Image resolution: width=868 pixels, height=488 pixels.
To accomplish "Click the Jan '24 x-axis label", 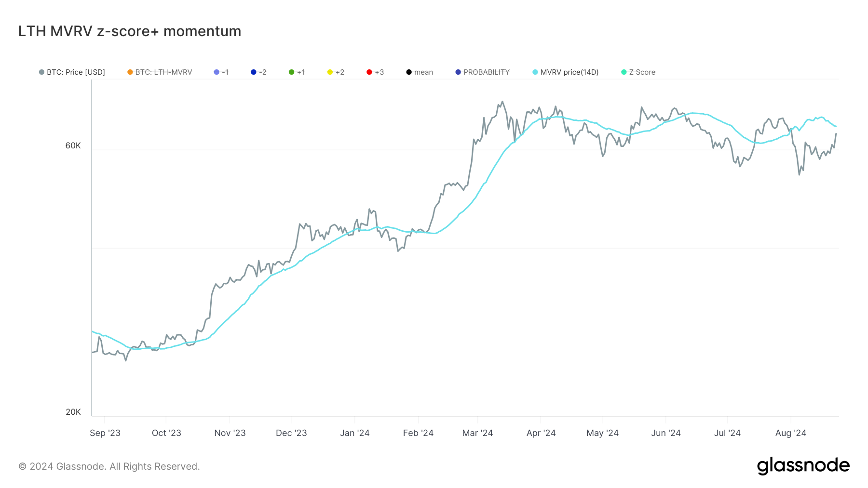I will (355, 433).
